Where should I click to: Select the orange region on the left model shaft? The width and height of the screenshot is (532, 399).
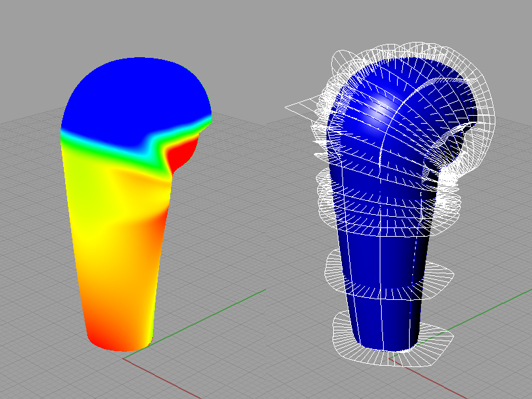(x=133, y=279)
